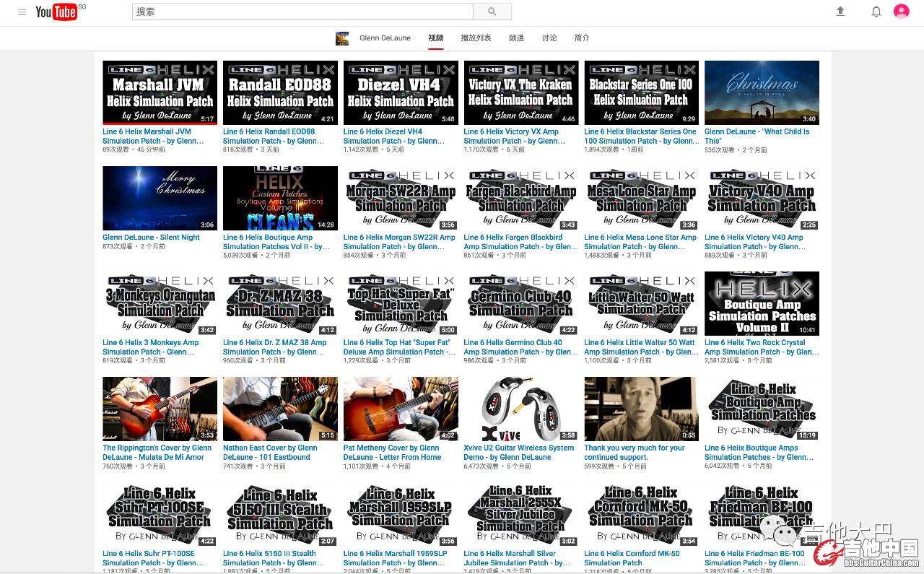Click Pat Metheny Cover video title
The image size is (924, 574).
(391, 448)
